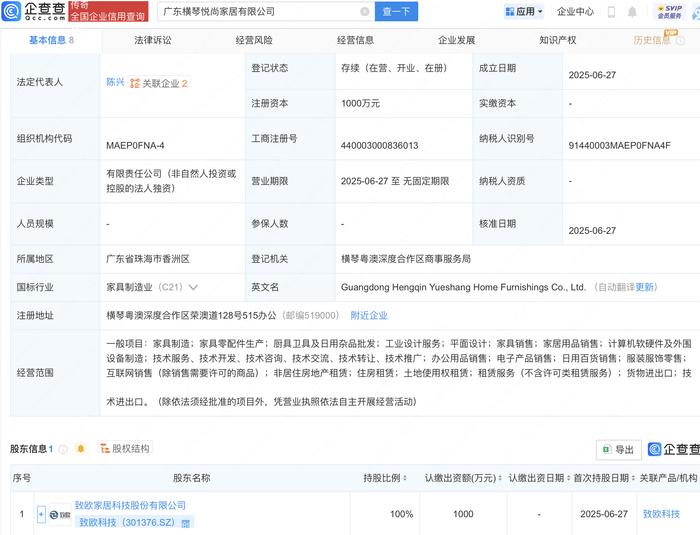This screenshot has height=535, width=700.
Task: Switch to the 企业发展 tab
Action: 456,40
